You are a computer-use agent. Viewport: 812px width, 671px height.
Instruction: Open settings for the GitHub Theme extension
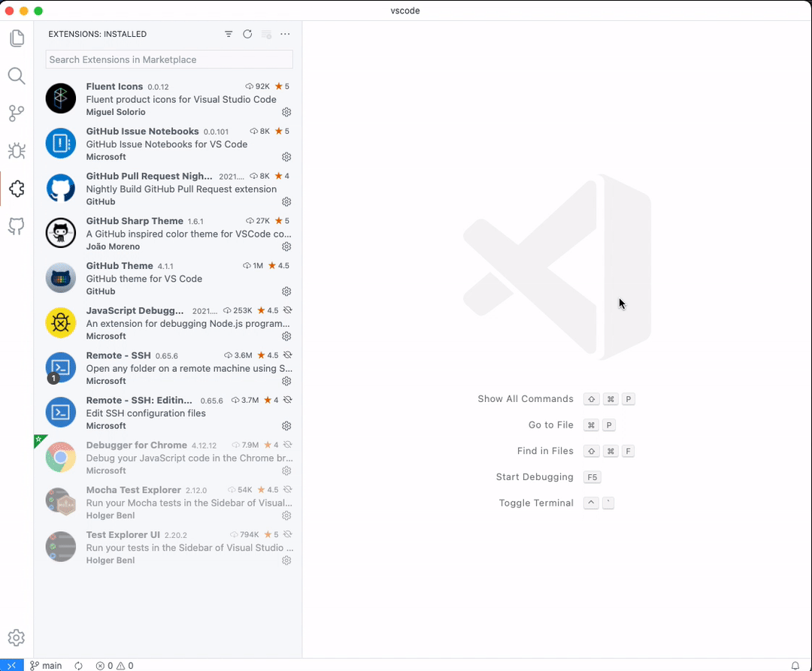286,292
